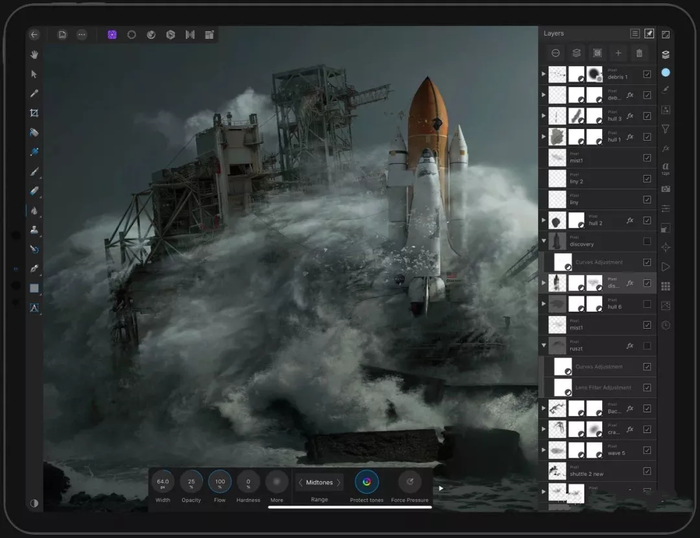
Task: Select the Move arrow tool
Action: (x=34, y=74)
